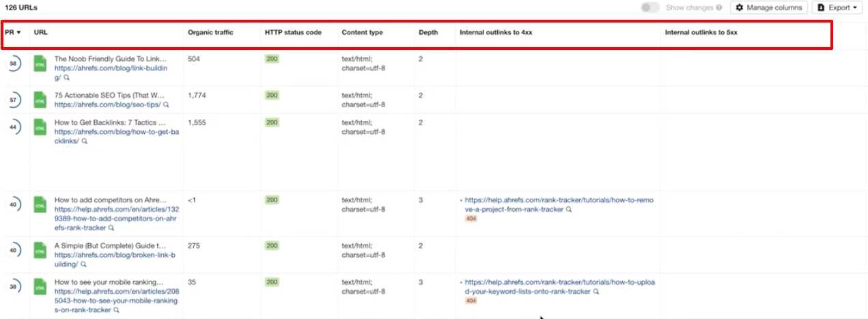Click magnifier icon next to blog/seo-tips URL

[x=166, y=105]
